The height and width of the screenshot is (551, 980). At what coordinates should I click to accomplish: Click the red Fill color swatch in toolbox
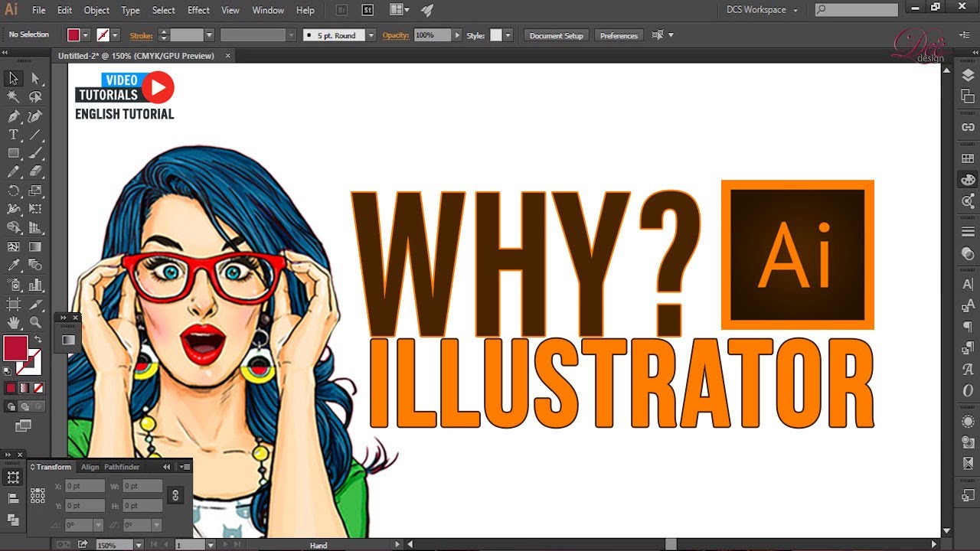point(15,348)
